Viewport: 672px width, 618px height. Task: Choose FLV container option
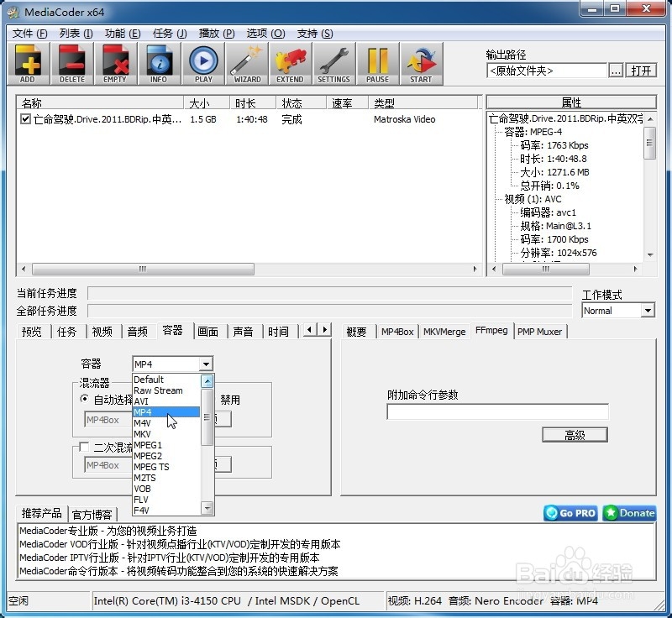(166, 500)
